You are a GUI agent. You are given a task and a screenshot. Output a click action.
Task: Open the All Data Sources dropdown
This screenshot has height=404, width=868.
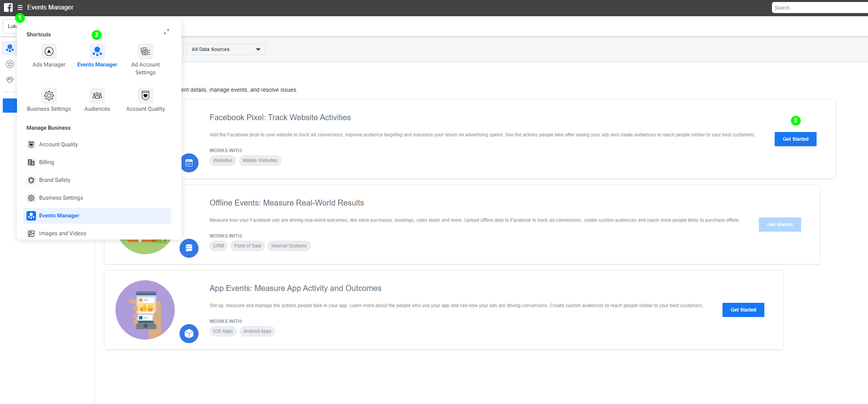pyautogui.click(x=226, y=49)
